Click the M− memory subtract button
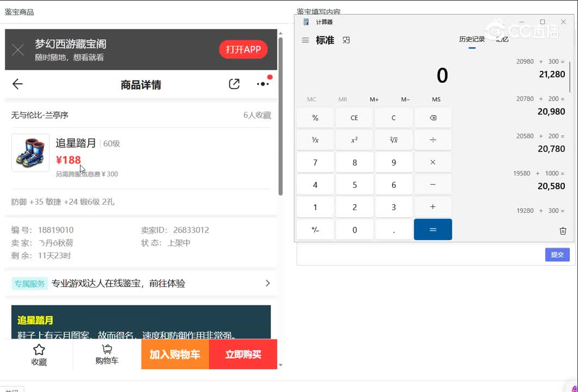The image size is (578, 392). pyautogui.click(x=405, y=100)
